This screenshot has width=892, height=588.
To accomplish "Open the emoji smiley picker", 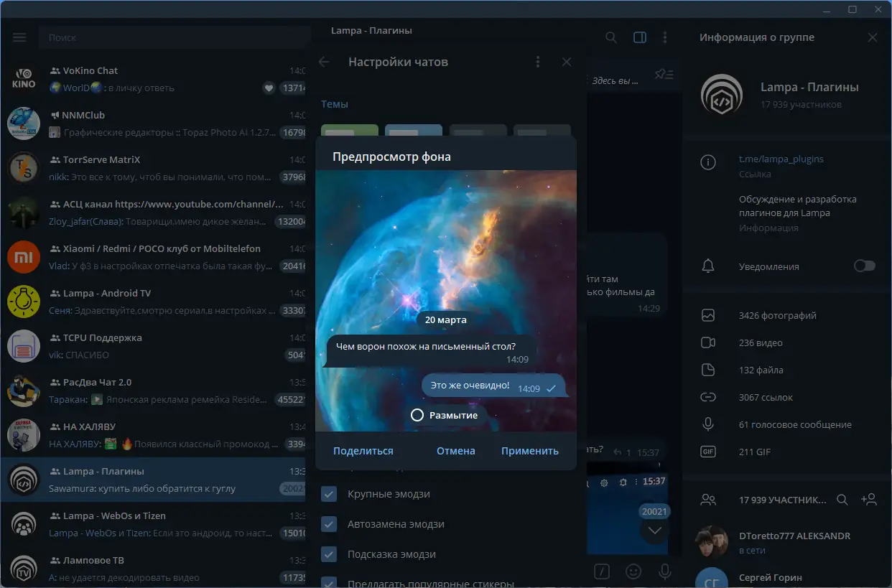I will click(633, 571).
